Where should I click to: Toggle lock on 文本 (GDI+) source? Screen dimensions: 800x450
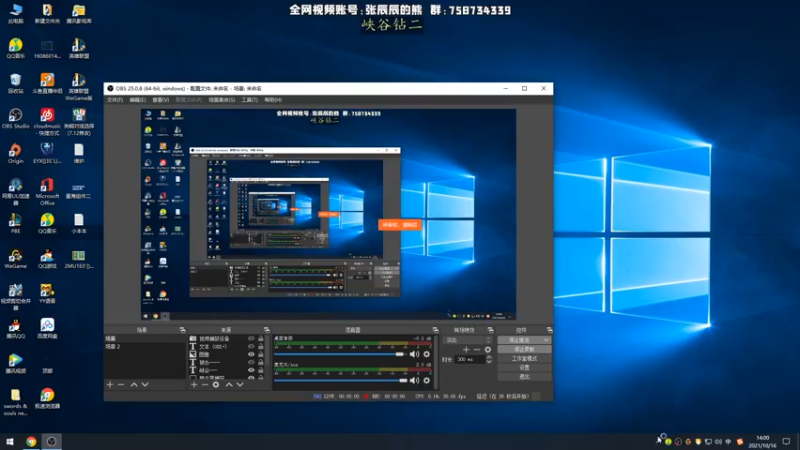[261, 346]
